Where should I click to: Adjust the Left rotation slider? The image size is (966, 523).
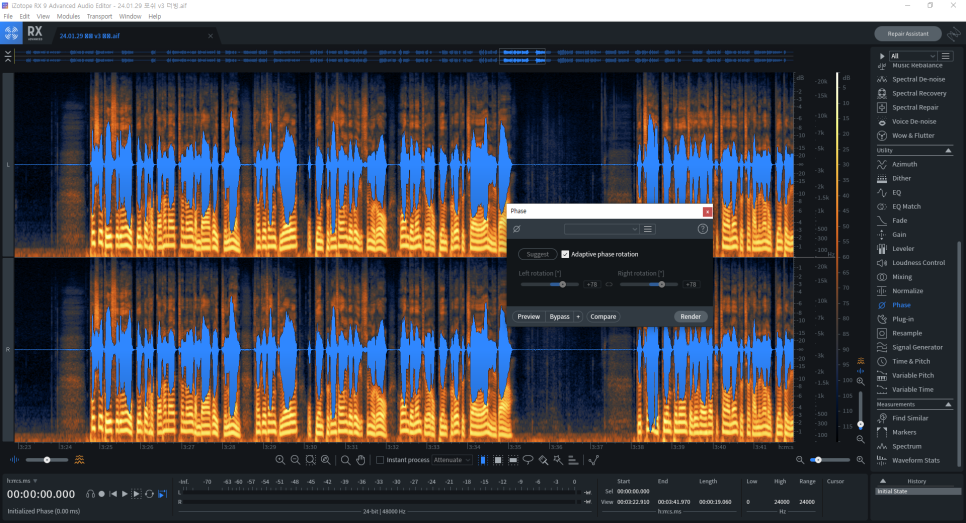click(563, 285)
